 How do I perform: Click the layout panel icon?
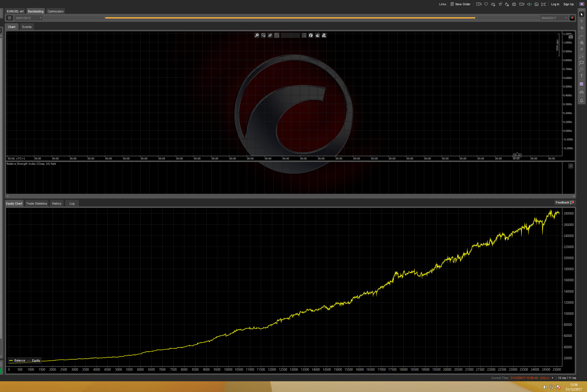[x=536, y=4]
